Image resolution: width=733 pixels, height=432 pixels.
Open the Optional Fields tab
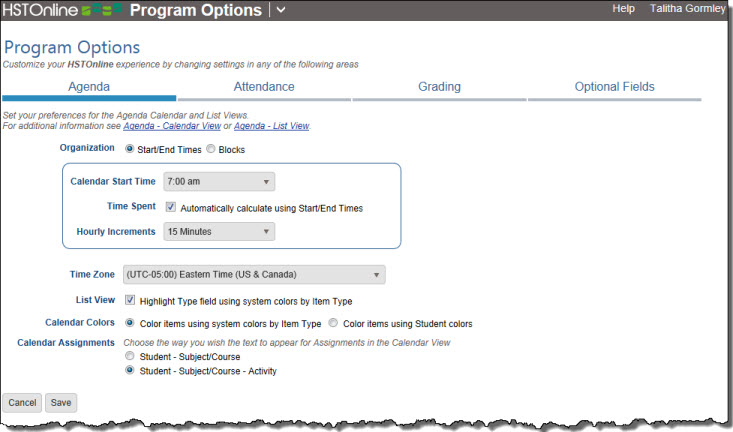[x=614, y=86]
